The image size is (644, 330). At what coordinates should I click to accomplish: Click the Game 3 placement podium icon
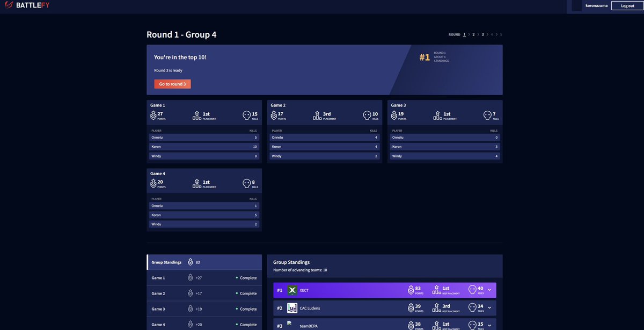[x=437, y=115]
